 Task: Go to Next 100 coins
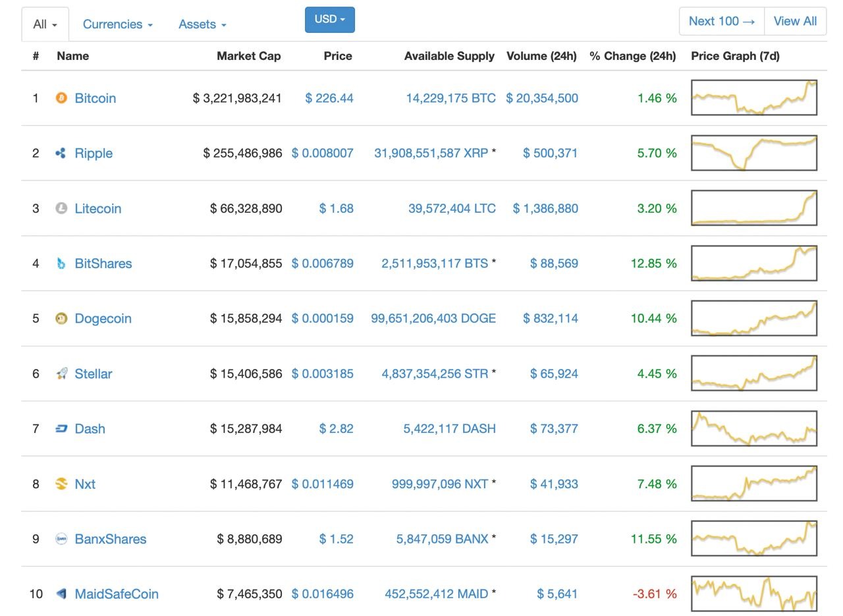point(722,21)
